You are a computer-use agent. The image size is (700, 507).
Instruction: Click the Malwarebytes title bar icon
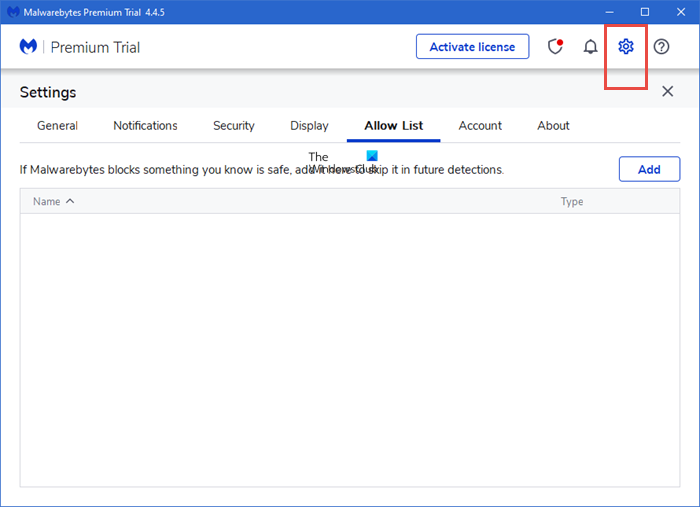[13, 12]
